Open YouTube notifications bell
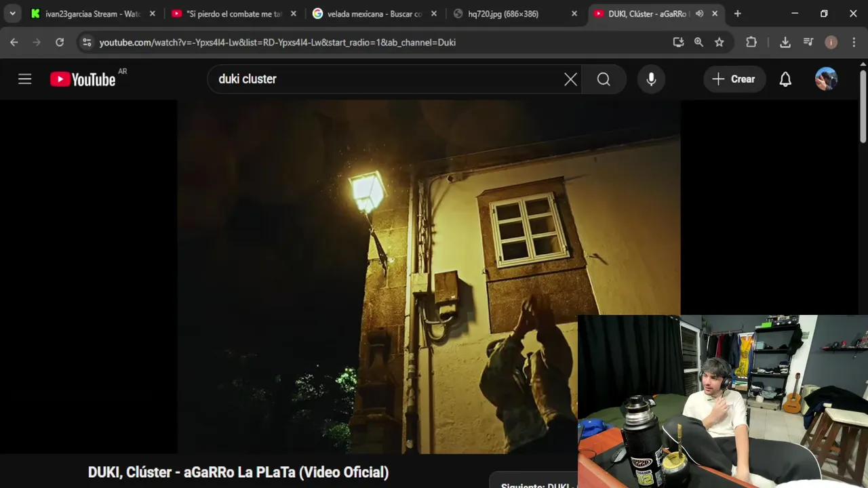The width and height of the screenshot is (868, 488). [x=785, y=79]
